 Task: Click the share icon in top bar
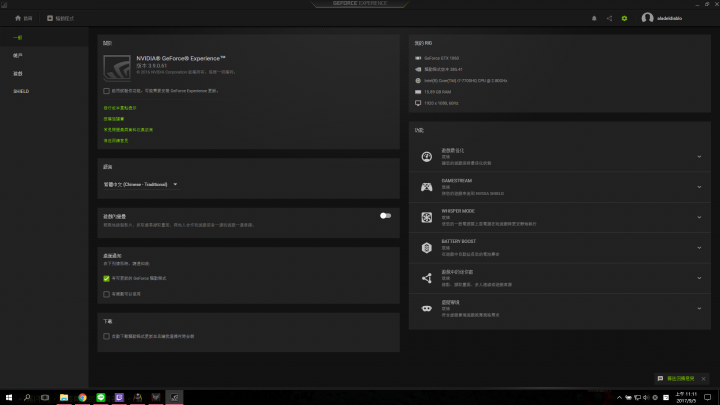[609, 18]
